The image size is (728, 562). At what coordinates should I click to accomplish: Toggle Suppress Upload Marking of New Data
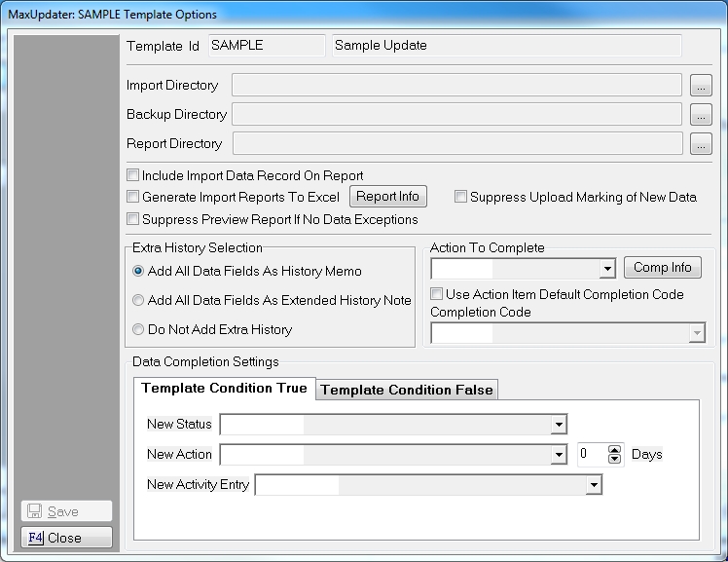click(461, 197)
